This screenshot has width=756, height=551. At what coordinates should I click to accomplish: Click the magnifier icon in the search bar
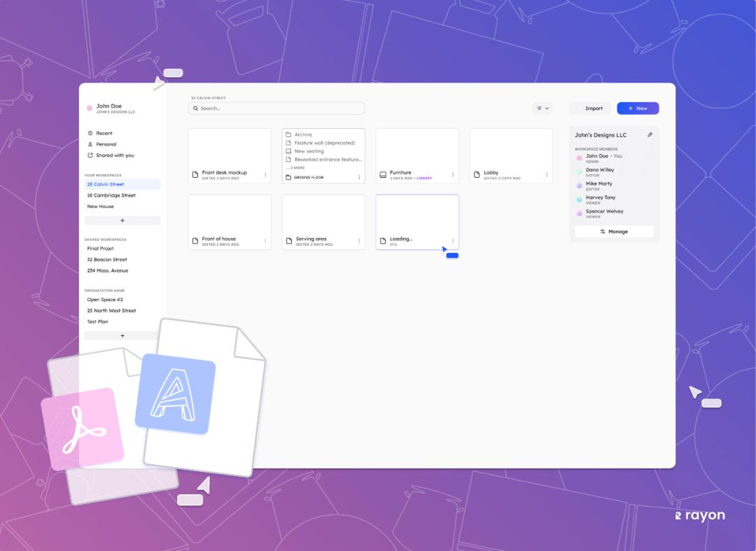[196, 109]
